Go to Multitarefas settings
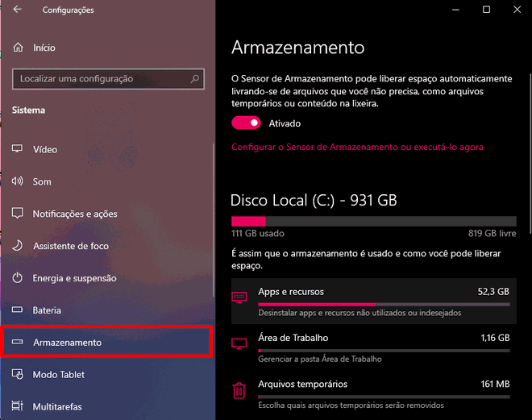Image resolution: width=532 pixels, height=420 pixels. [108, 406]
